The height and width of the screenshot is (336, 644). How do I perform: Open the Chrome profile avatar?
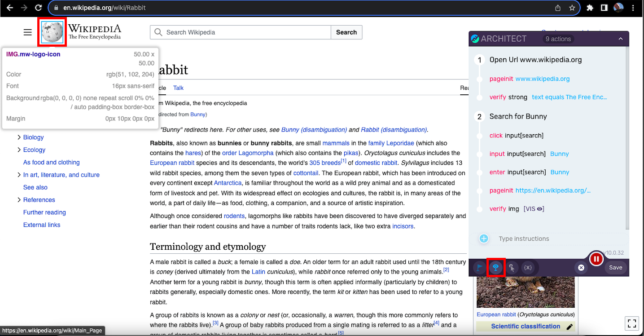[618, 8]
